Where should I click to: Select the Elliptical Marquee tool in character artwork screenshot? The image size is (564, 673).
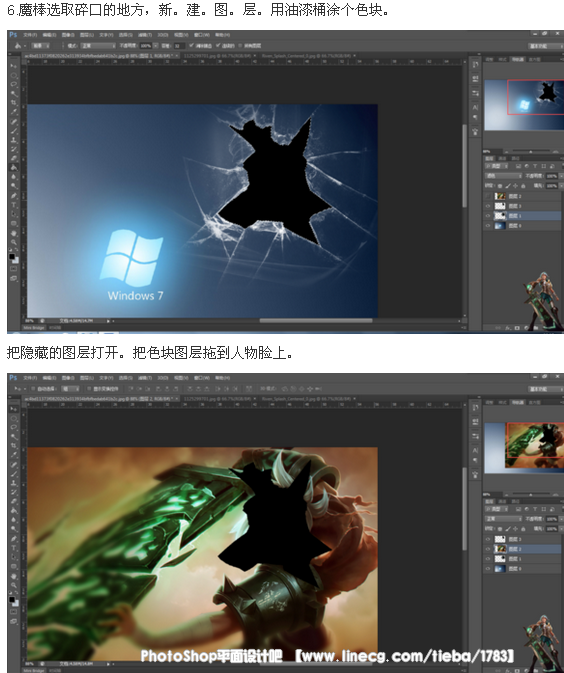pyautogui.click(x=13, y=418)
